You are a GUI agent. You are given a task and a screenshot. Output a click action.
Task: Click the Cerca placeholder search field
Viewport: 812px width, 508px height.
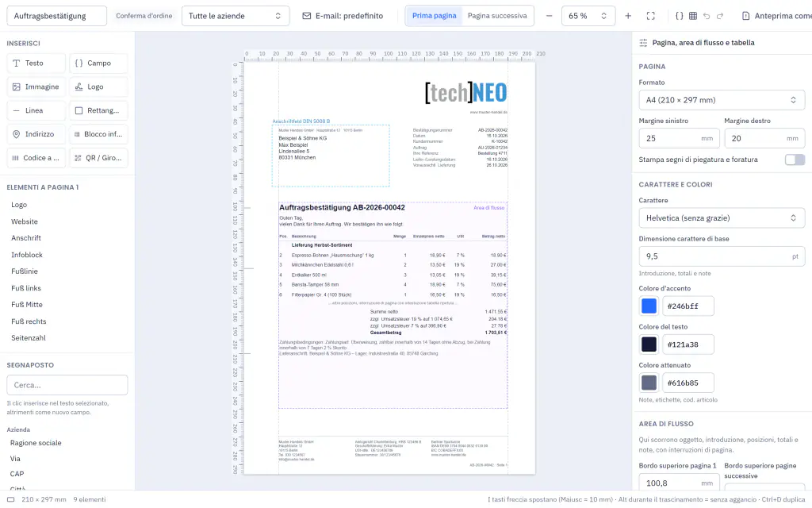67,385
